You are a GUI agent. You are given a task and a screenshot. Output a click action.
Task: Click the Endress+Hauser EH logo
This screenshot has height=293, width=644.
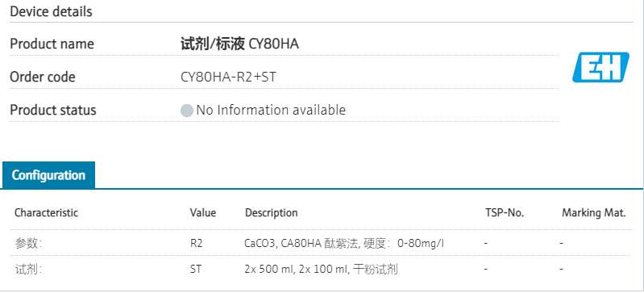[x=600, y=67]
